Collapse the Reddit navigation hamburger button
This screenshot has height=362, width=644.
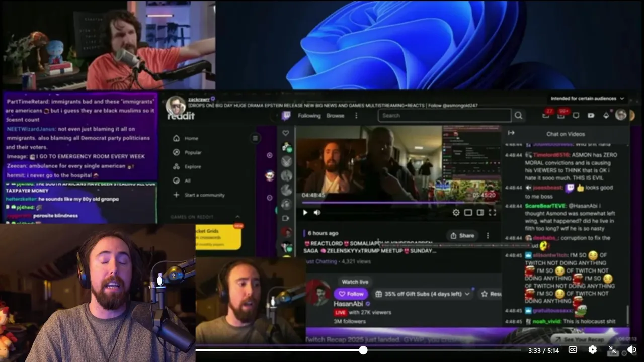(x=255, y=138)
